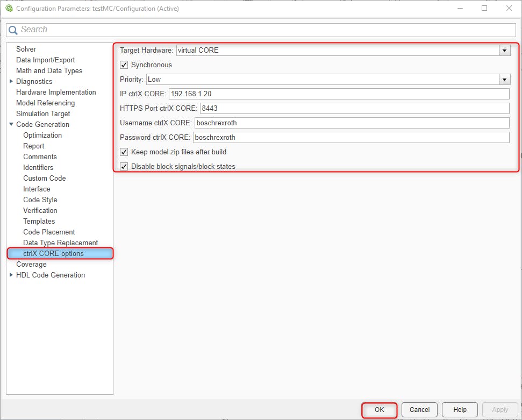The width and height of the screenshot is (522, 420).
Task: Select Data Type Replacement pane
Action: click(x=60, y=243)
